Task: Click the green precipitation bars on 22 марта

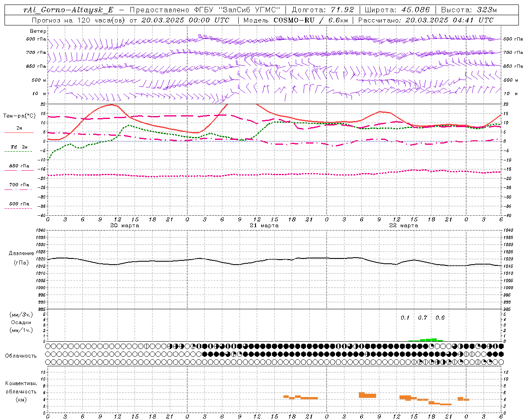Action: pos(426,340)
